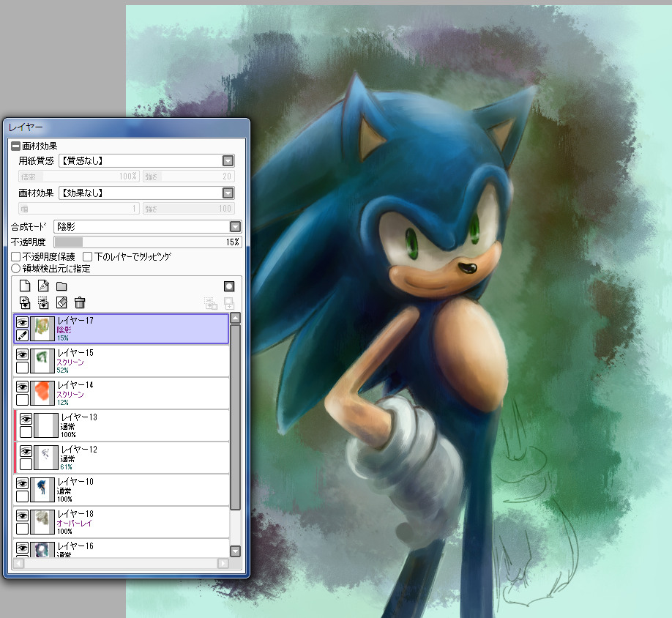Transfer layer contents down to layer below
Image resolution: width=672 pixels, height=618 pixels.
click(25, 302)
